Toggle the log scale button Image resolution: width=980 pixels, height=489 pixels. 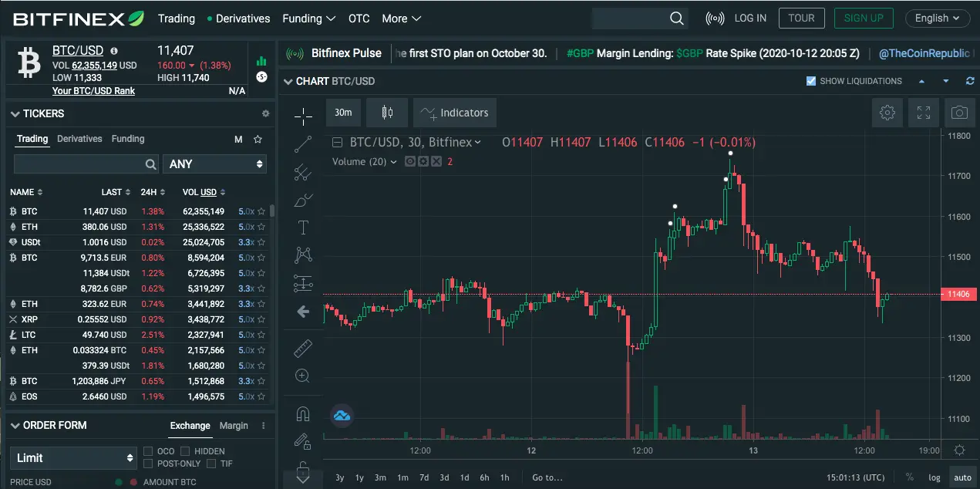935,477
